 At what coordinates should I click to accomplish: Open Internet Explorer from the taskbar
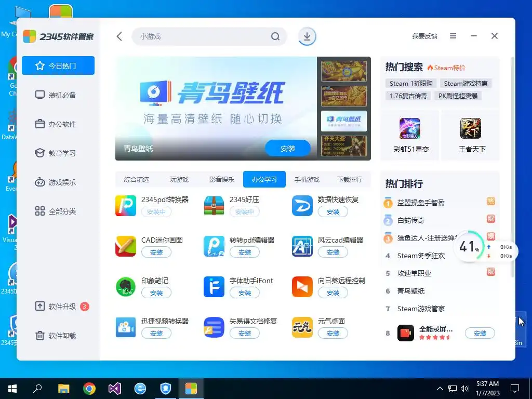coord(140,389)
